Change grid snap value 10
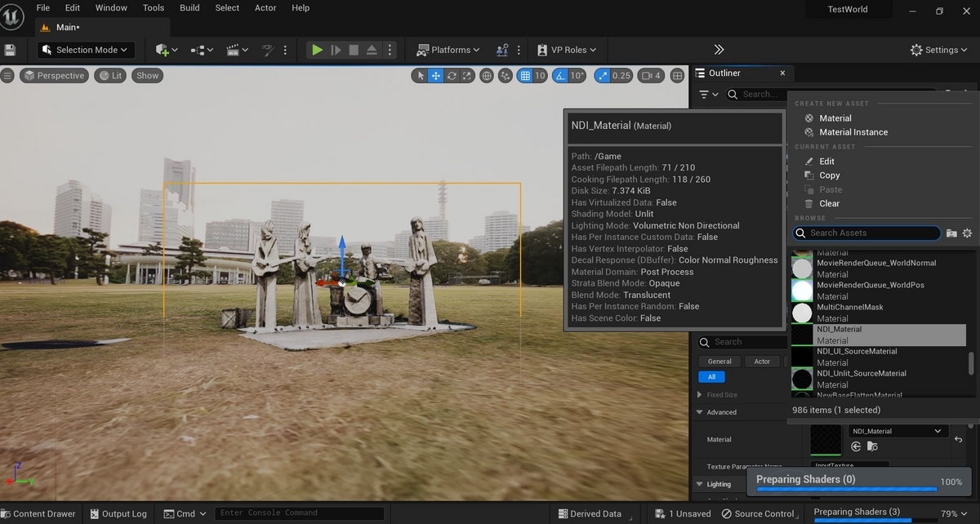The width and height of the screenshot is (980, 524). coord(540,76)
